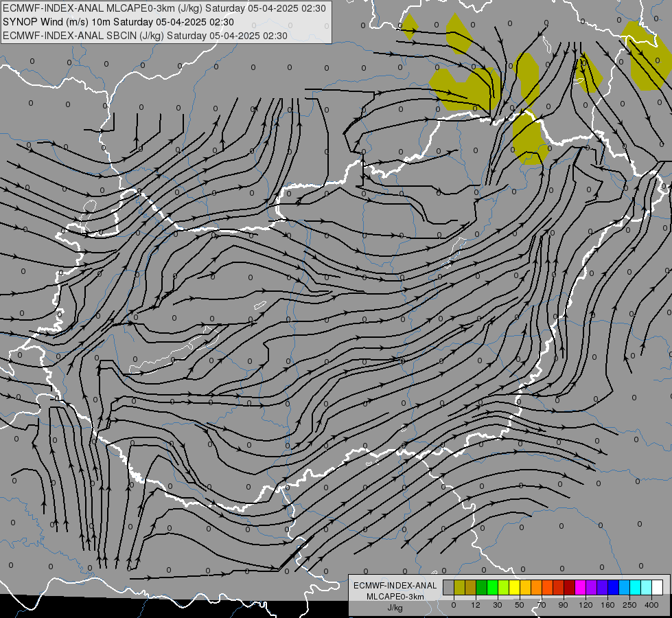Click the purple swatch right of 120

click(592, 587)
